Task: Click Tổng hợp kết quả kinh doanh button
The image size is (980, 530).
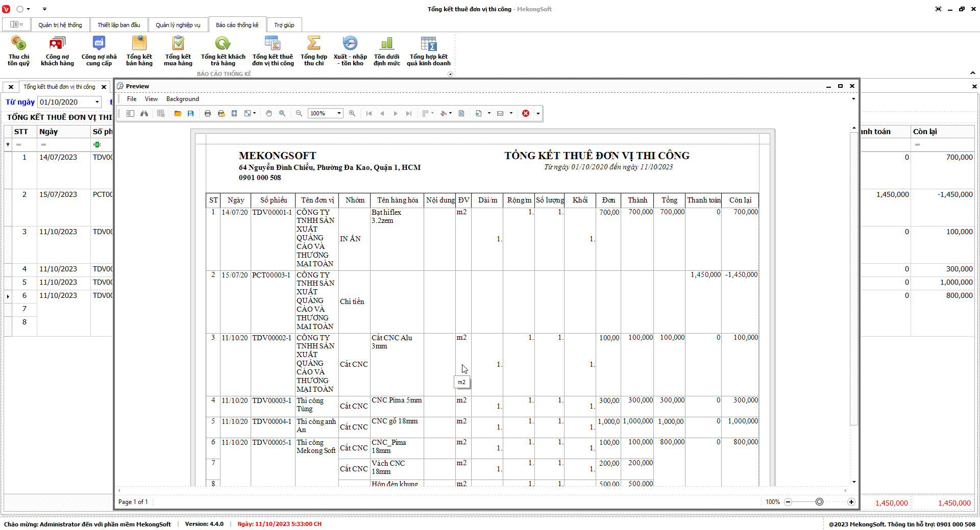Action: [428, 51]
